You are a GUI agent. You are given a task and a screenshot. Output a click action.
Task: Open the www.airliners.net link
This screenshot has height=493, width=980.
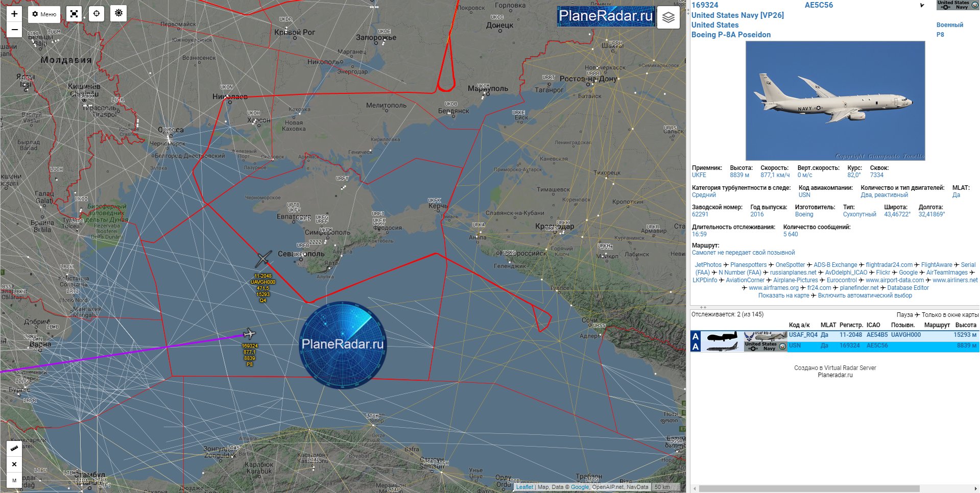(x=955, y=280)
